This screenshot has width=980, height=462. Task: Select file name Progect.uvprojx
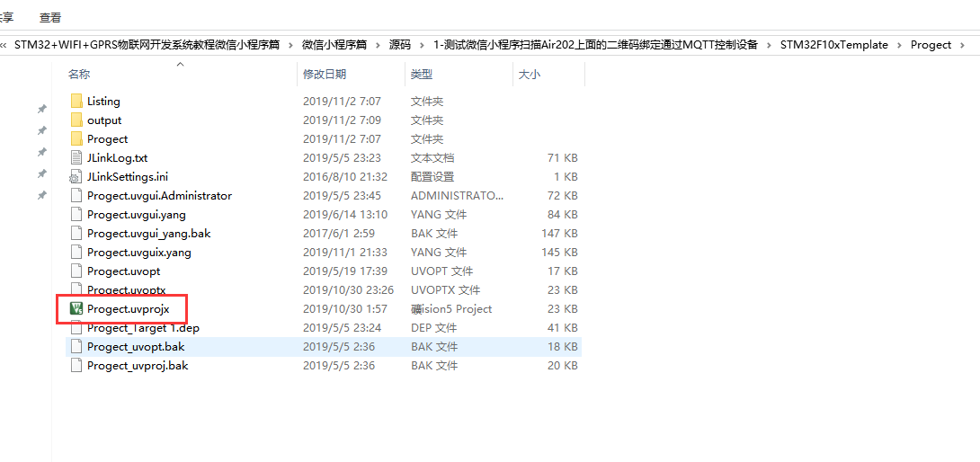(x=129, y=309)
